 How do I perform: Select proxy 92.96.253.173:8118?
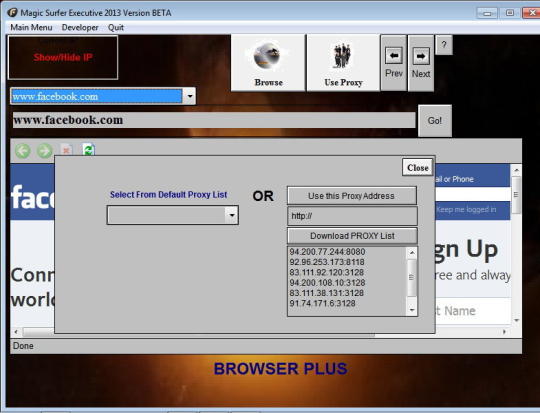(327, 262)
